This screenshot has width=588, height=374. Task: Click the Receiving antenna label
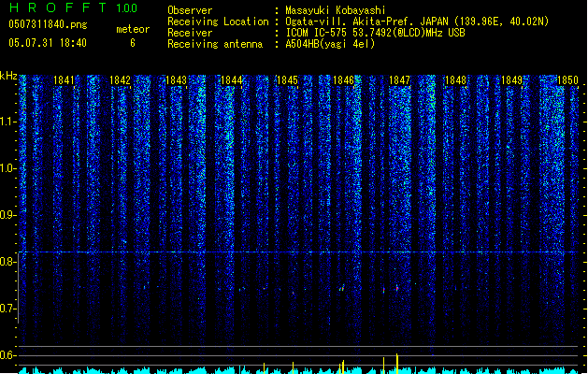[x=215, y=44]
